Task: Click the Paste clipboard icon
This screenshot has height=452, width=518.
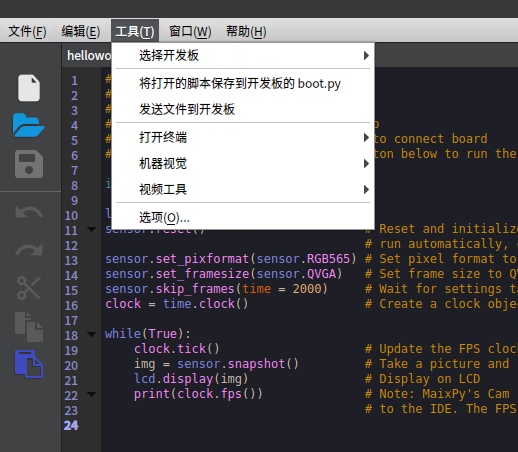Action: pos(29,364)
